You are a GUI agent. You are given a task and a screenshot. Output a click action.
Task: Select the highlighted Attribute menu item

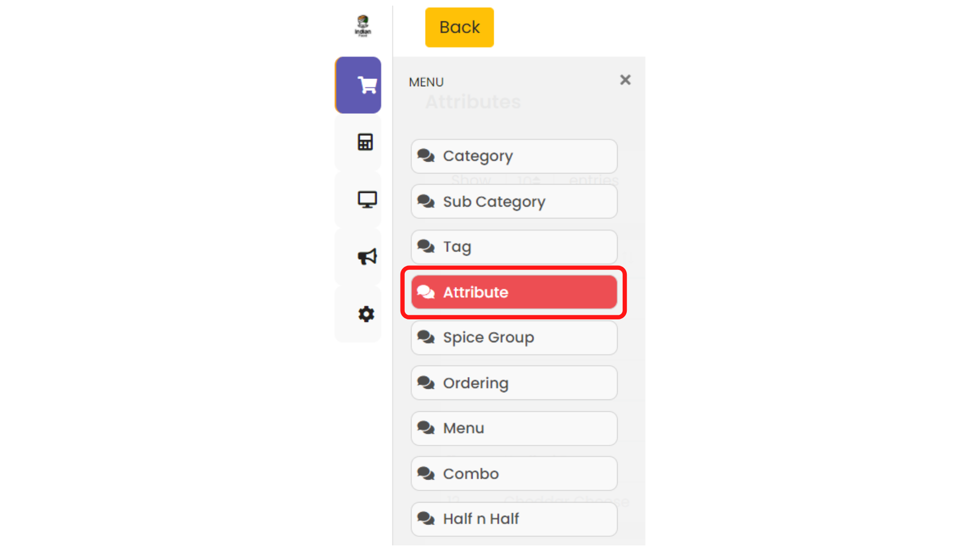click(x=514, y=292)
